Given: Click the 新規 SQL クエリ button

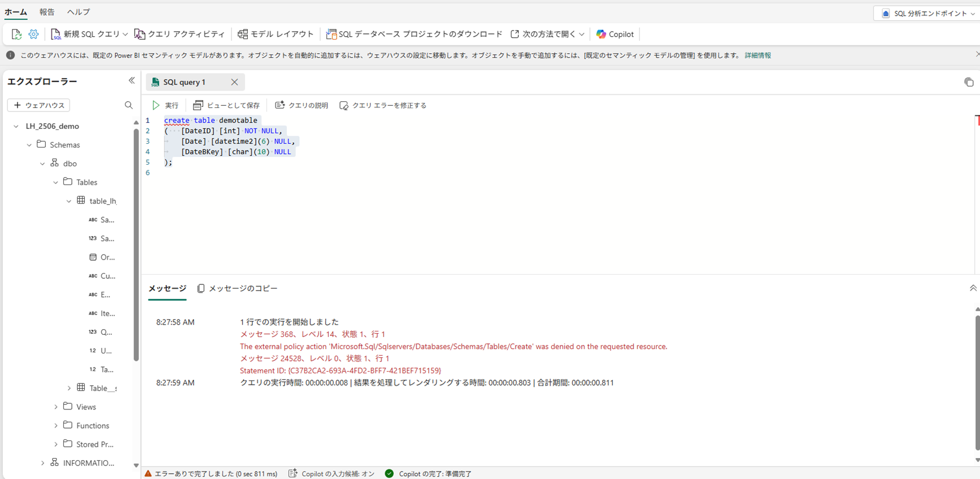Looking at the screenshot, I should [85, 34].
